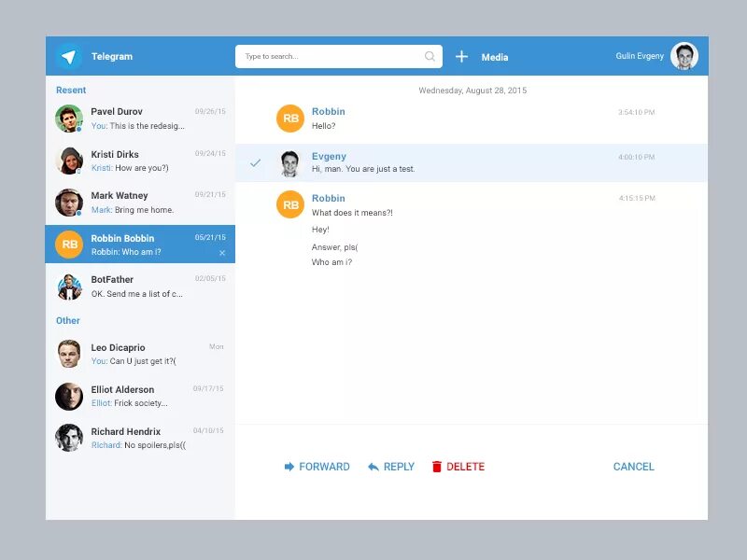Click the plus icon next to Media

click(461, 57)
